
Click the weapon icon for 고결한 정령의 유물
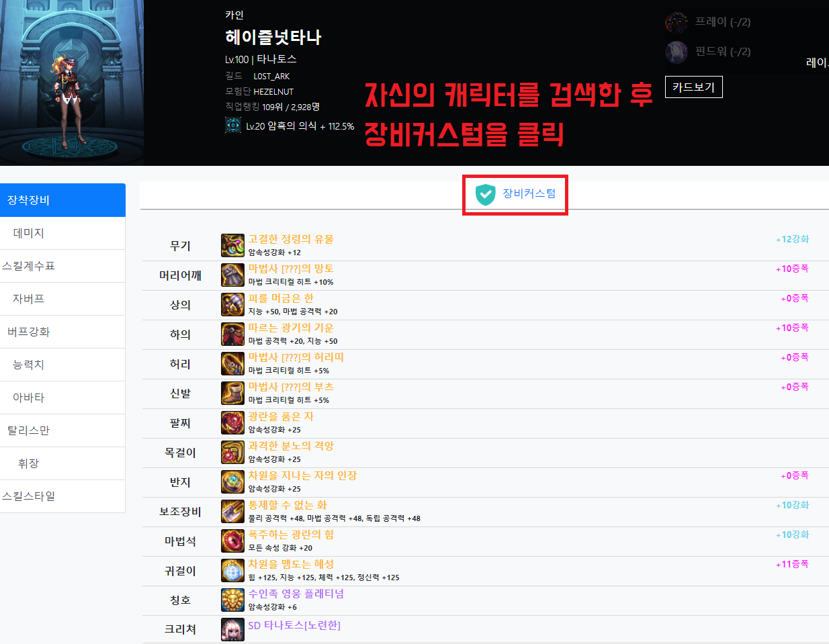tap(232, 246)
